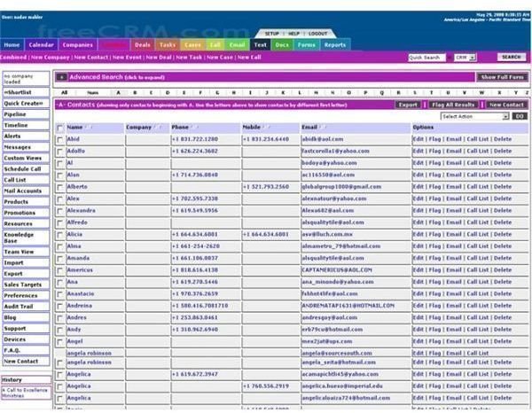This screenshot has width=532, height=413.
Task: Sort table by the Email column header
Action: click(309, 128)
